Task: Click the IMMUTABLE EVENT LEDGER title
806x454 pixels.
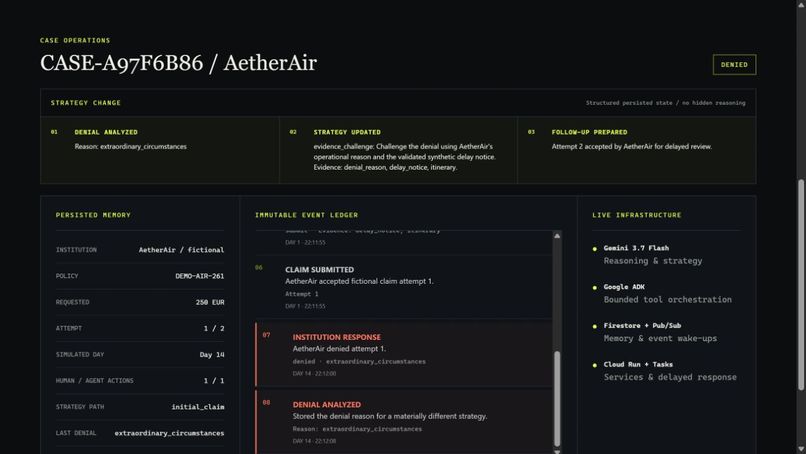Action: pos(306,215)
